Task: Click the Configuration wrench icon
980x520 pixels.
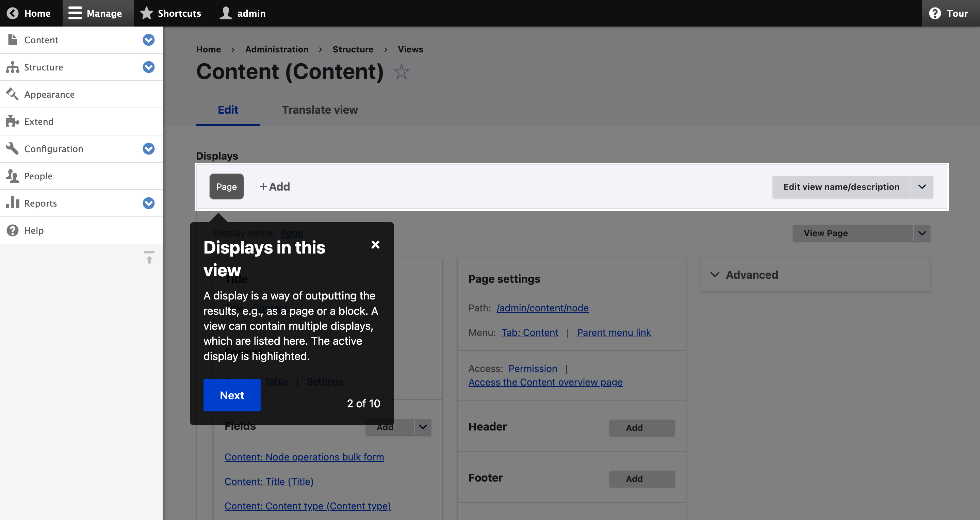Action: click(x=13, y=148)
